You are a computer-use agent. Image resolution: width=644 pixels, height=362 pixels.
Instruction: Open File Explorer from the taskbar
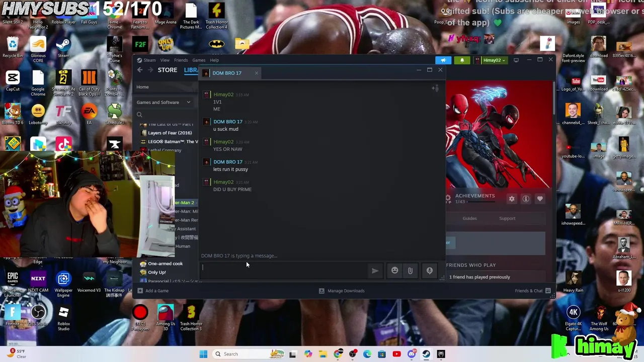pyautogui.click(x=323, y=354)
